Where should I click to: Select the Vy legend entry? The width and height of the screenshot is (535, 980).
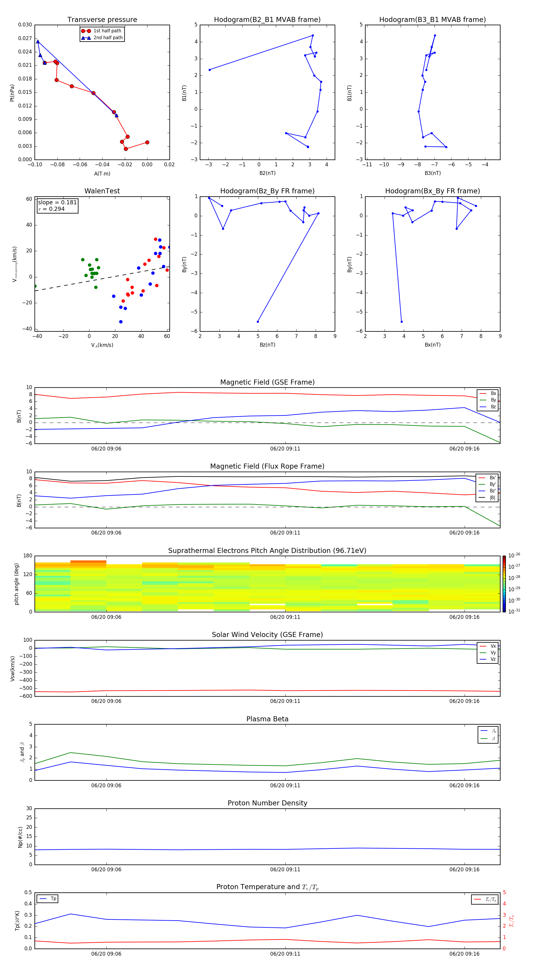pos(488,652)
